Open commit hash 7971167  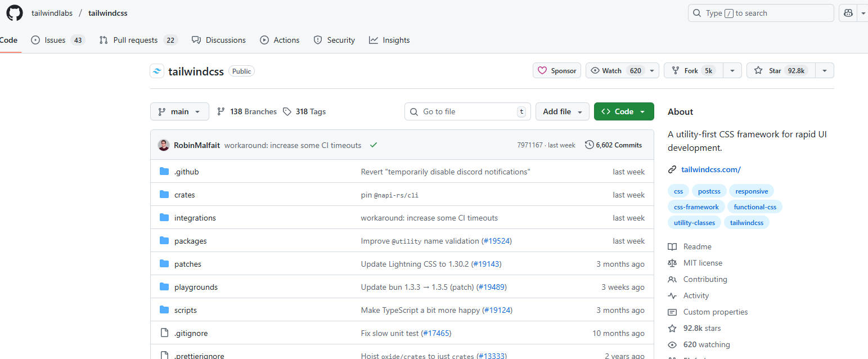530,145
